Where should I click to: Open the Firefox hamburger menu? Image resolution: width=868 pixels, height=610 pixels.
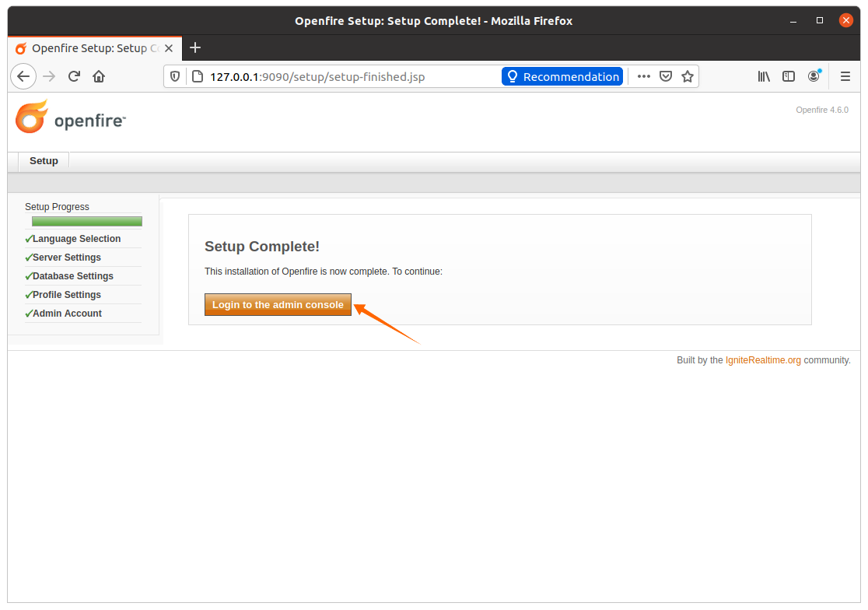tap(845, 76)
